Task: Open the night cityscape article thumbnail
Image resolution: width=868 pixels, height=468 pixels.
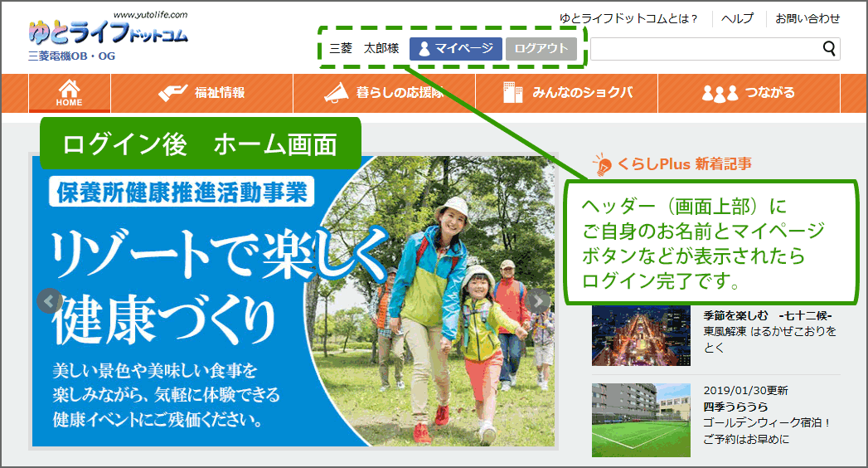Action: 641,335
